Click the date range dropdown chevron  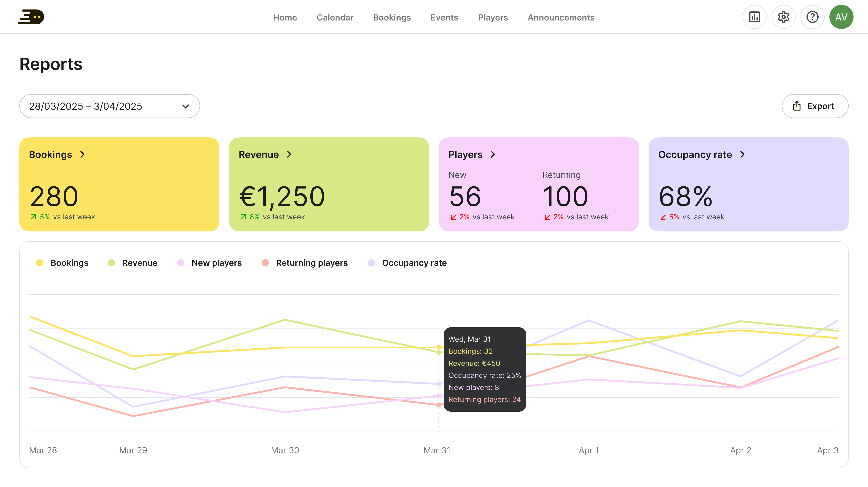tap(186, 106)
